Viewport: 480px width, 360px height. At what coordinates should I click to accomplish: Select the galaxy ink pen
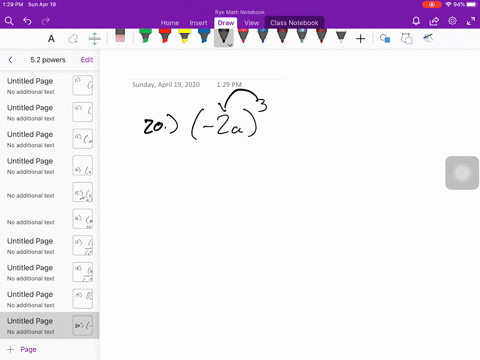tap(302, 36)
